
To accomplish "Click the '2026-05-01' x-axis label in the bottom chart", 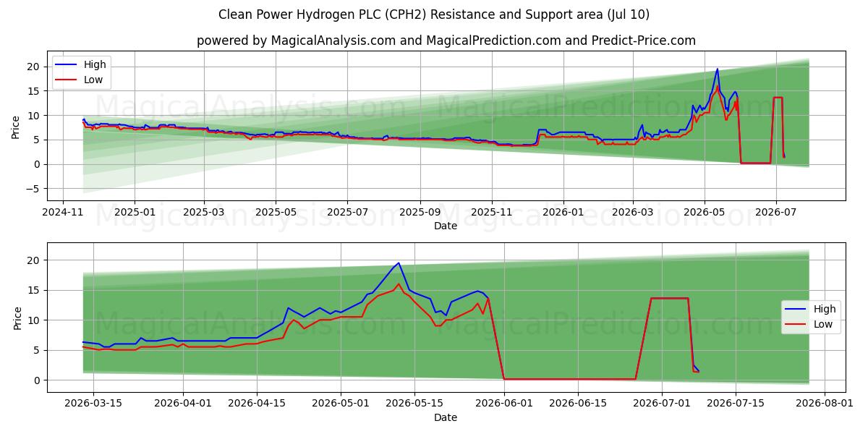I will 341,404.
